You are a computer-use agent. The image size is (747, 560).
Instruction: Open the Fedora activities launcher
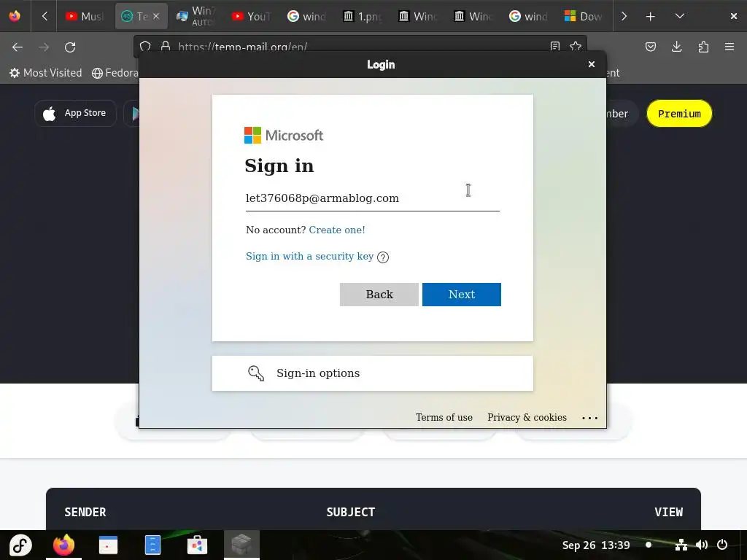pos(20,545)
